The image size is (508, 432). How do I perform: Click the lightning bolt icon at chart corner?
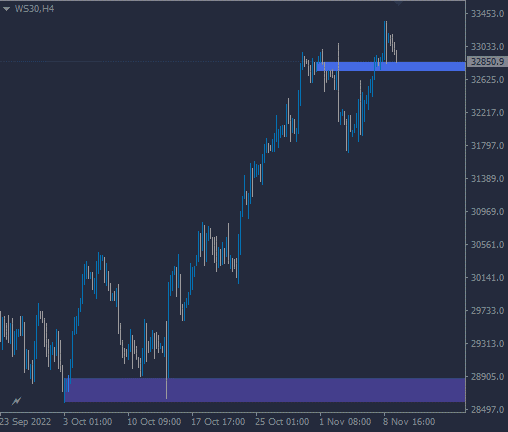coord(16,401)
